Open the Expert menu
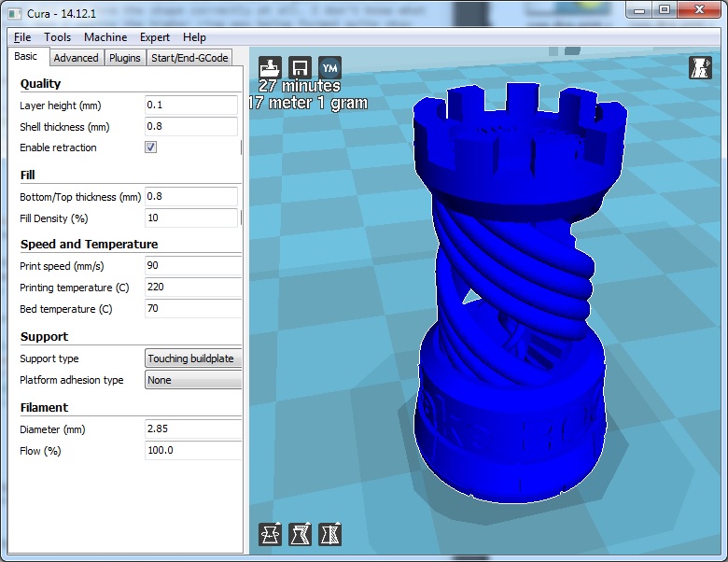 click(x=155, y=37)
